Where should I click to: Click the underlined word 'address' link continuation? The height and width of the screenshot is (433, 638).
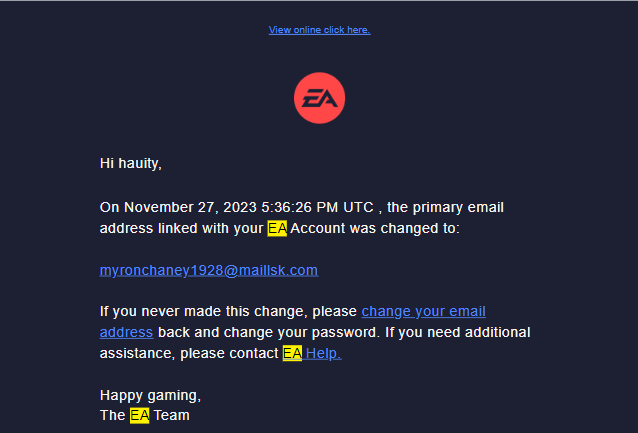point(126,332)
